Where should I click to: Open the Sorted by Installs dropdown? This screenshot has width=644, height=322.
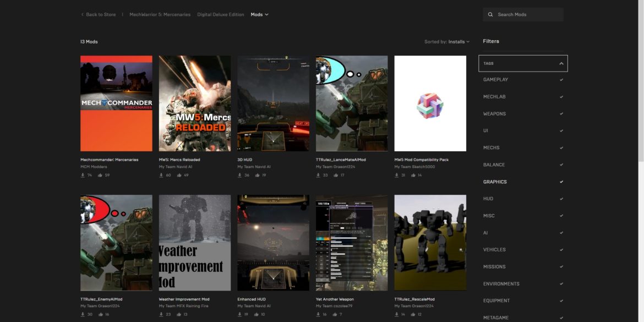pos(447,42)
